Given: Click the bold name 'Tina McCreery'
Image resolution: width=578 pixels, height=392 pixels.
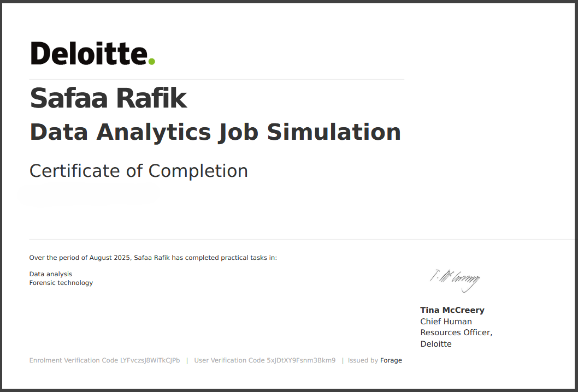Looking at the screenshot, I should (452, 310).
